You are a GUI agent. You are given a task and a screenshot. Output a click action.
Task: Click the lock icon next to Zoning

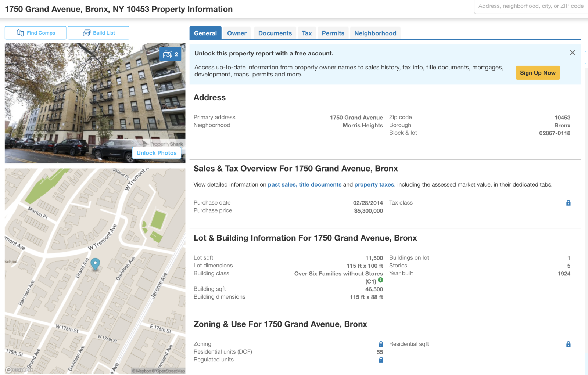[x=381, y=344]
